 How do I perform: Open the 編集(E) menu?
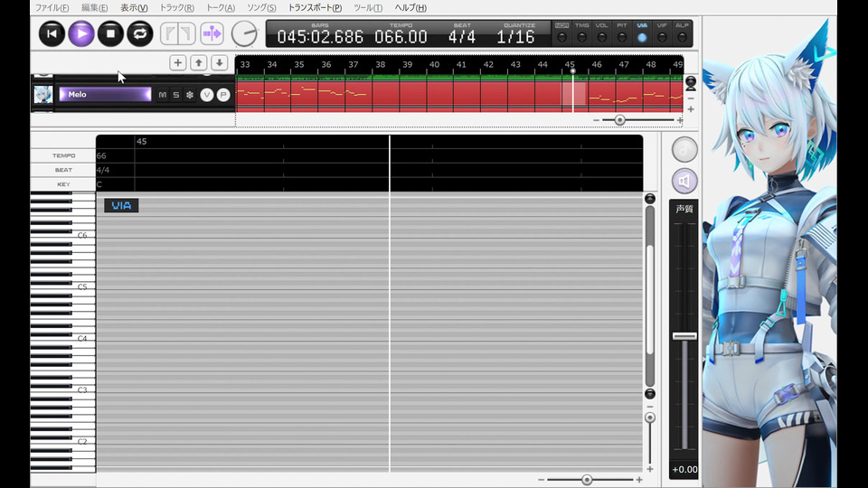click(x=94, y=8)
